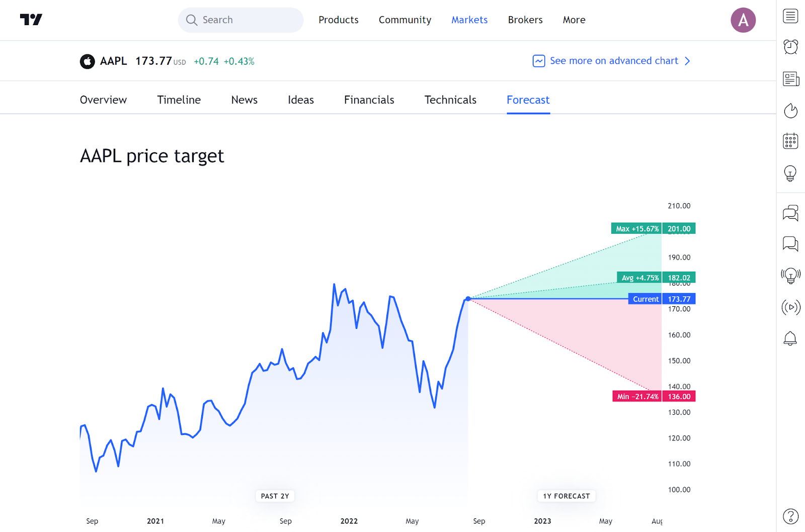Image resolution: width=805 pixels, height=532 pixels.
Task: Click the 1Y FORECAST chart label
Action: click(566, 496)
